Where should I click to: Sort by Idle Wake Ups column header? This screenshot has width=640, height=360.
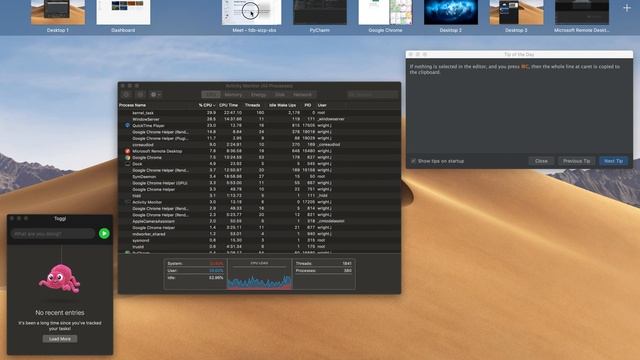(282, 105)
